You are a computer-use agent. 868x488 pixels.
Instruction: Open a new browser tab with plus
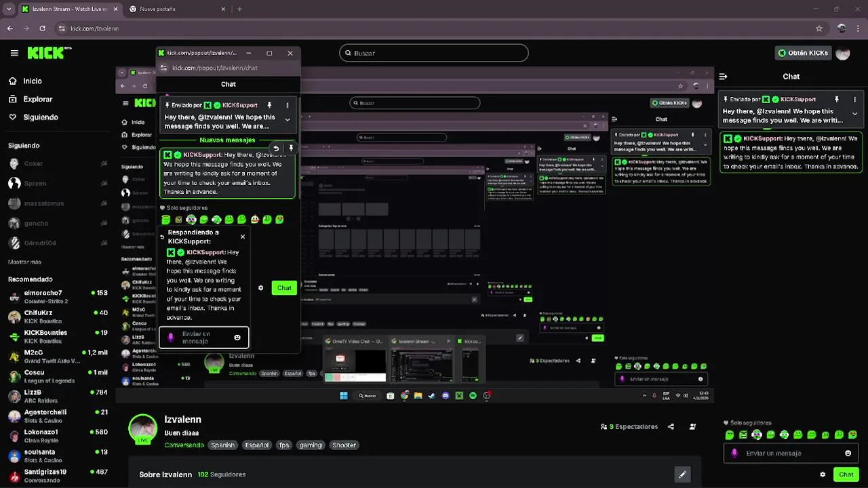(x=239, y=9)
